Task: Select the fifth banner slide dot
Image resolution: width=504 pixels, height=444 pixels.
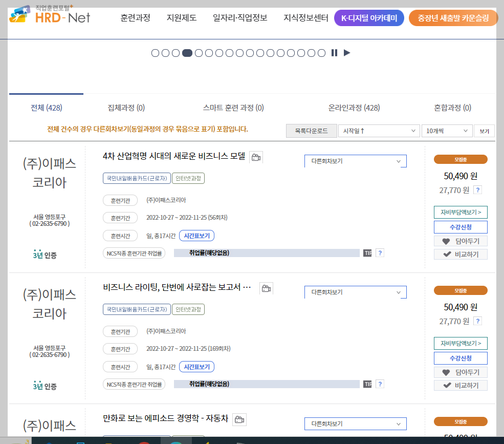Action: click(199, 53)
